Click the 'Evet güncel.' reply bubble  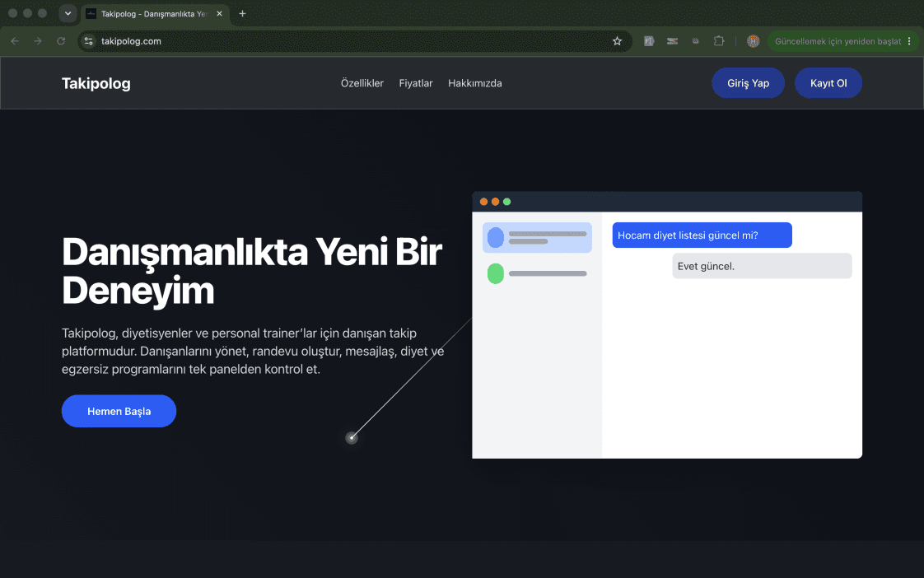click(762, 266)
